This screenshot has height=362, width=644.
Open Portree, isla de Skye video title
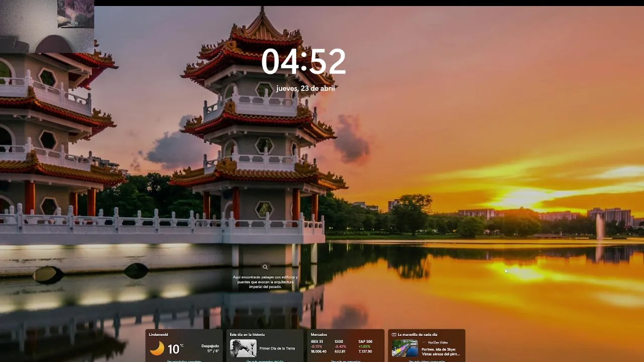pyautogui.click(x=441, y=351)
